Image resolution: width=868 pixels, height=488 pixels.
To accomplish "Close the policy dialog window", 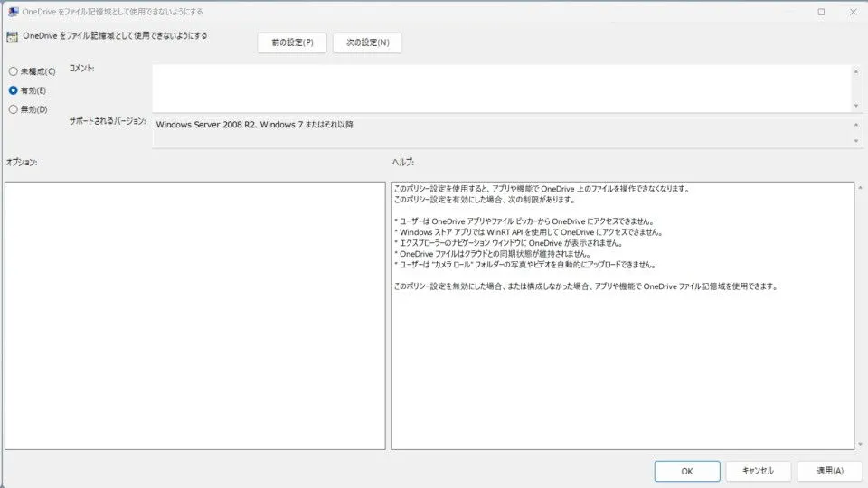I will (x=853, y=12).
